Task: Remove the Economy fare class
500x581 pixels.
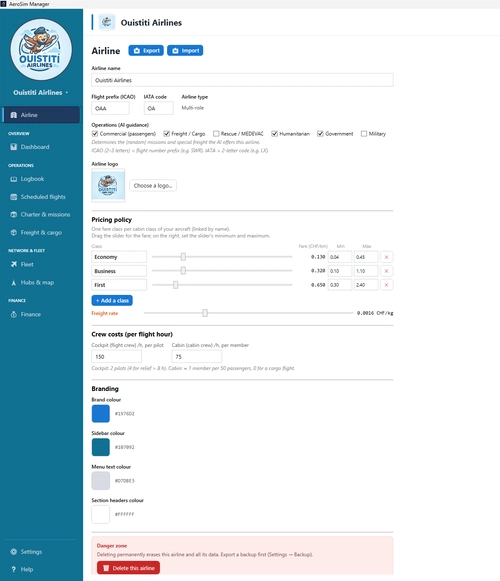Action: [x=387, y=257]
